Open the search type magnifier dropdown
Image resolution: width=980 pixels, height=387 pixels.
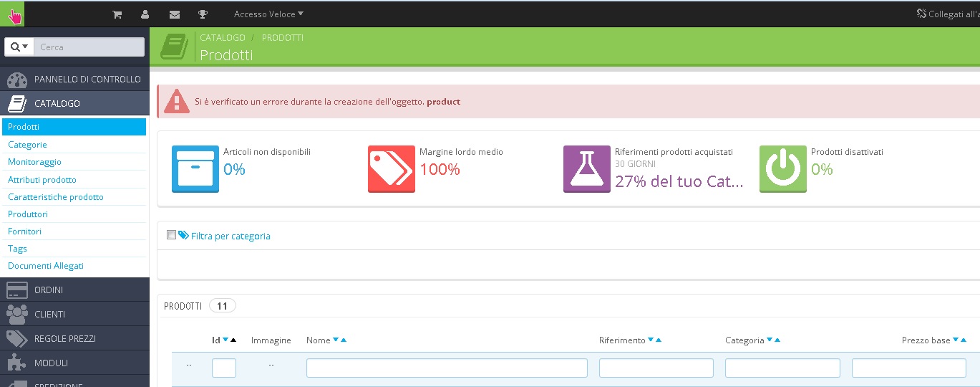(x=19, y=47)
